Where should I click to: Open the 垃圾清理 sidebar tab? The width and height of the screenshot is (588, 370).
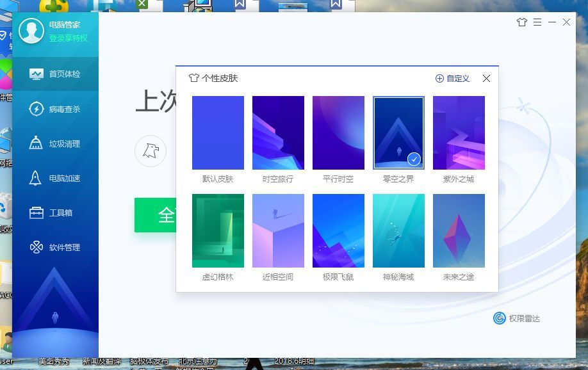tap(56, 143)
